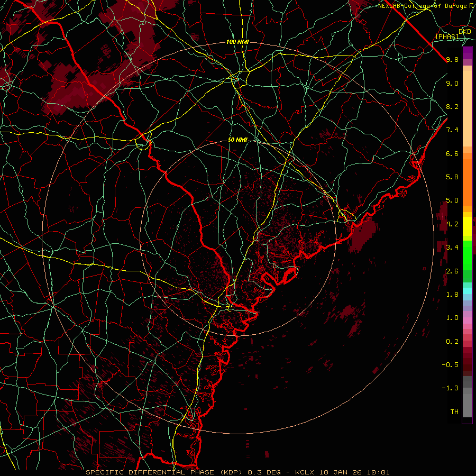The height and width of the screenshot is (476, 476).
Task: Click the "TH" threshold label on the scale
Action: point(454,411)
